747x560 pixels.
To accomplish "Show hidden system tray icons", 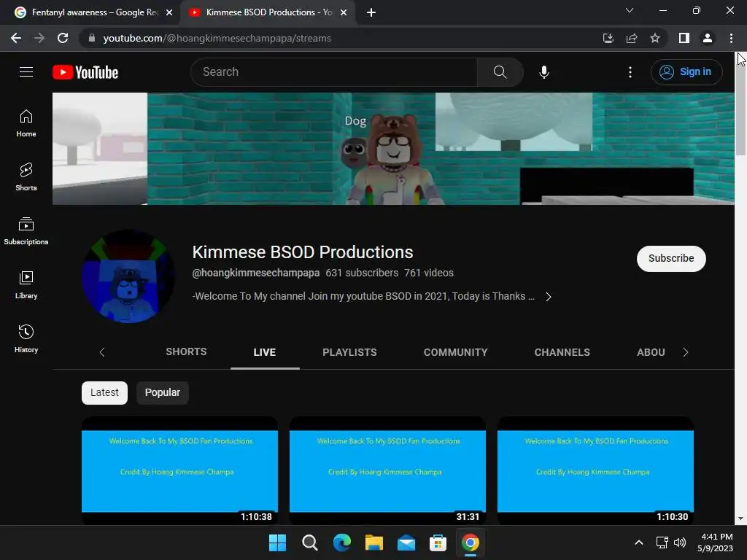I will 639,542.
